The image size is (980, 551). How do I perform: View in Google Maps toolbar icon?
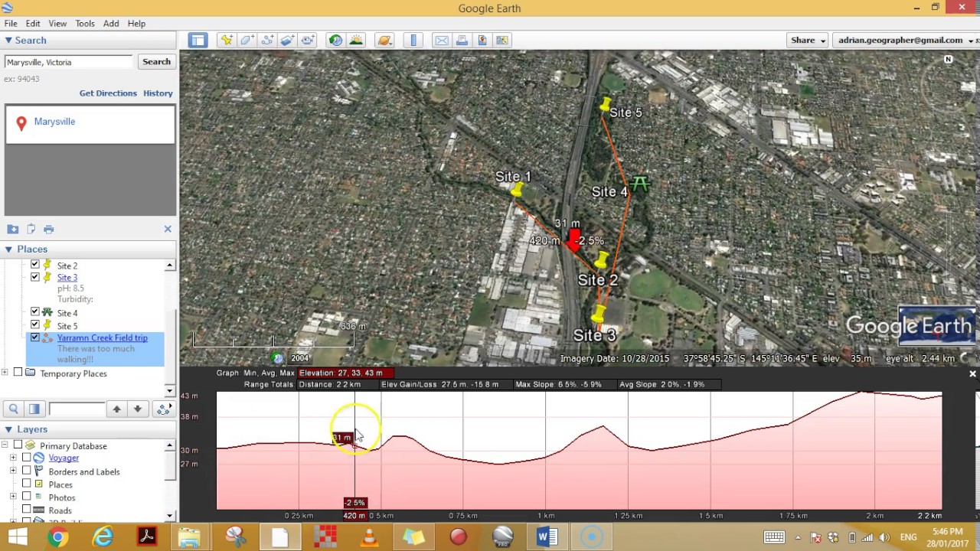(502, 41)
